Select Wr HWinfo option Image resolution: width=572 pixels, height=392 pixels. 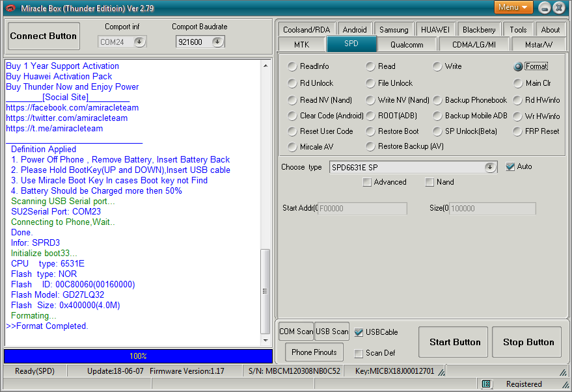(x=536, y=116)
